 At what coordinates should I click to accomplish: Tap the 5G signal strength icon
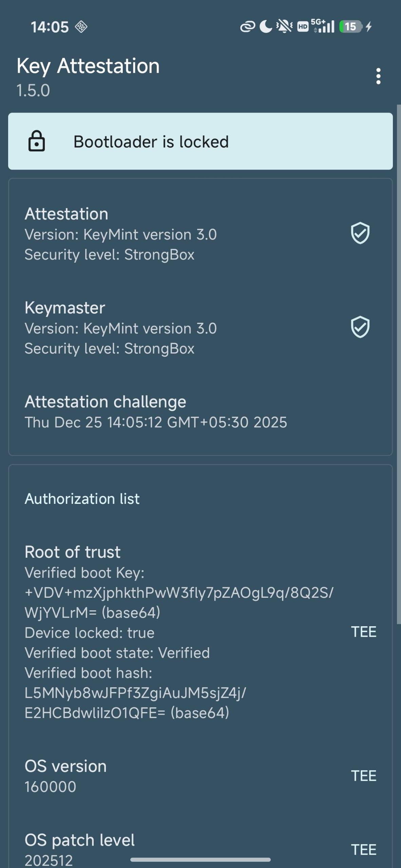[x=322, y=26]
